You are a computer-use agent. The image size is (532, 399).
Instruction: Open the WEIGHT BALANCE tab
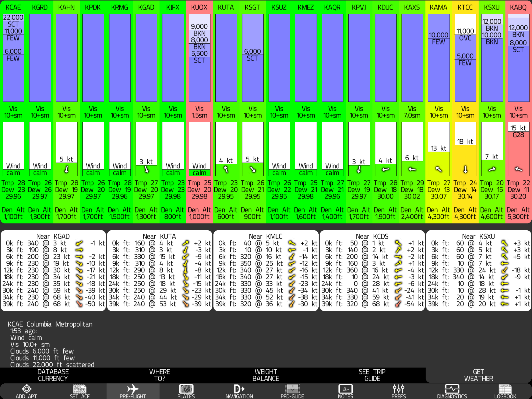click(266, 375)
